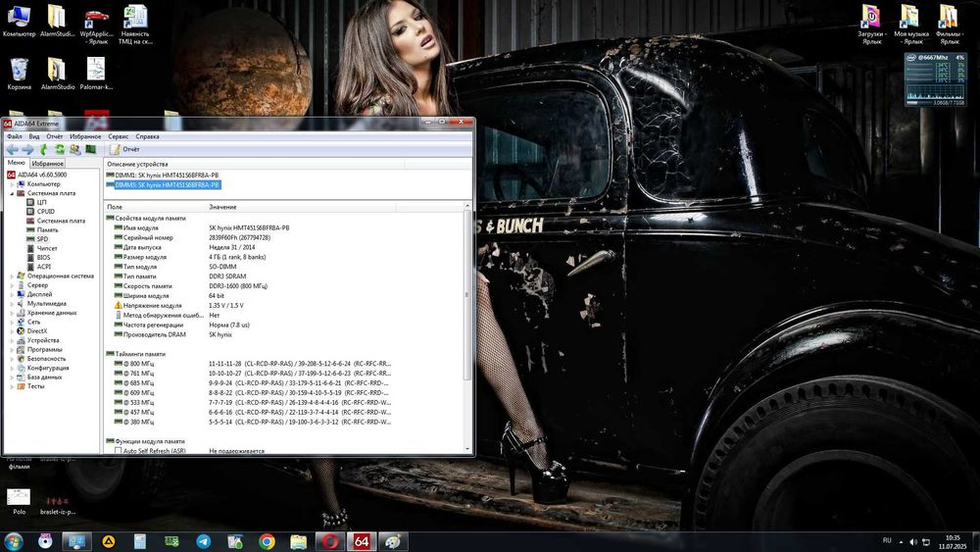
Task: Open the Сервис menu
Action: pyautogui.click(x=119, y=136)
